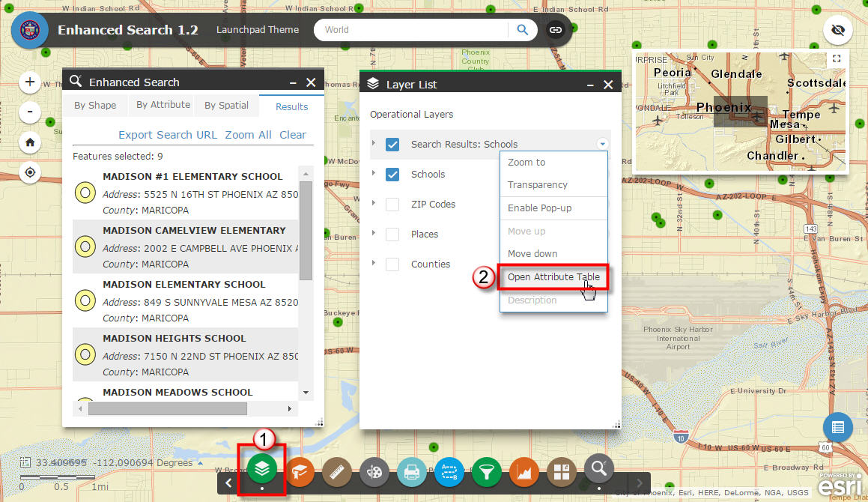
Task: Enable the Places layer checkbox
Action: (392, 234)
